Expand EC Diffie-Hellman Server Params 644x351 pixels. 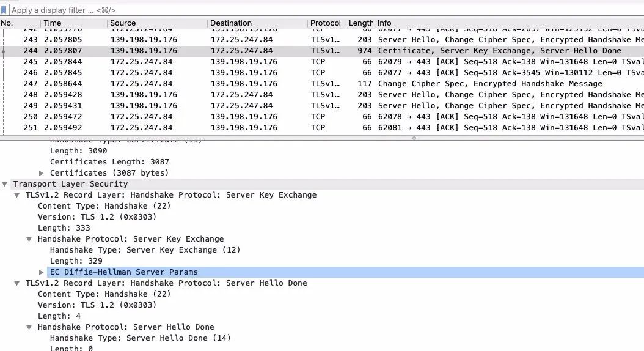pos(41,272)
